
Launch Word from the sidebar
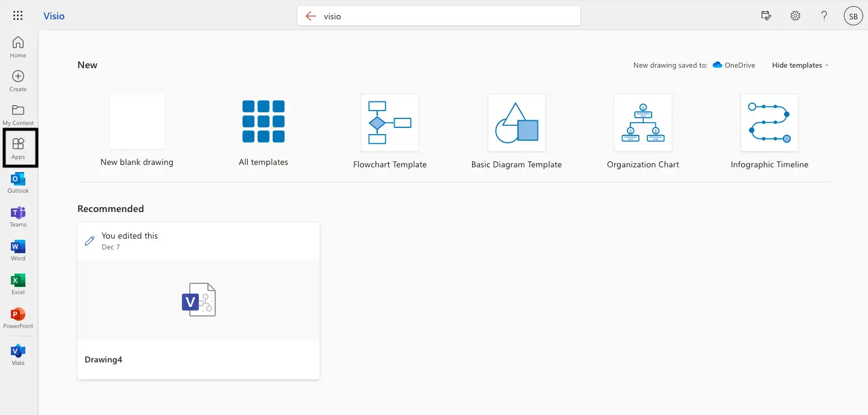tap(18, 250)
